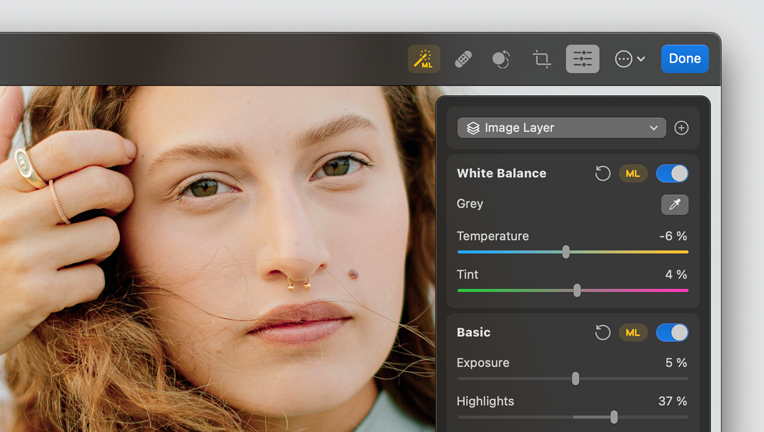The image size is (764, 432).
Task: Select the Tint value 4 %
Action: [676, 275]
